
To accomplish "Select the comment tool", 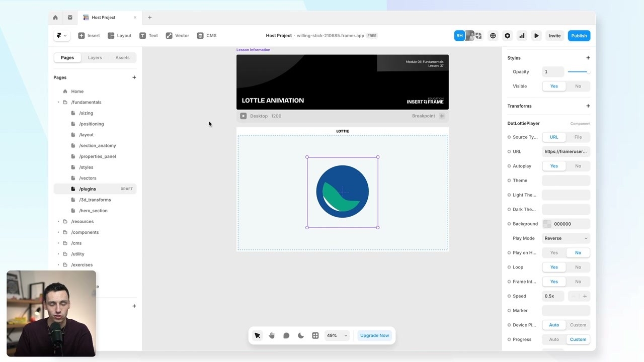I will click(286, 336).
